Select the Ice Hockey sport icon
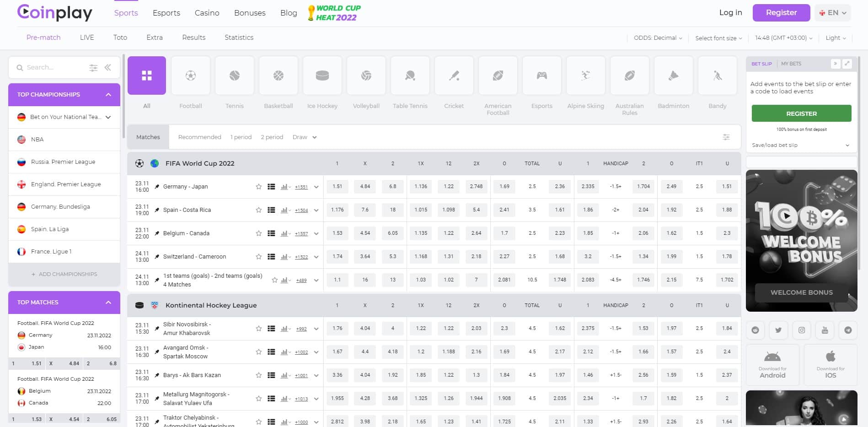 tap(322, 76)
